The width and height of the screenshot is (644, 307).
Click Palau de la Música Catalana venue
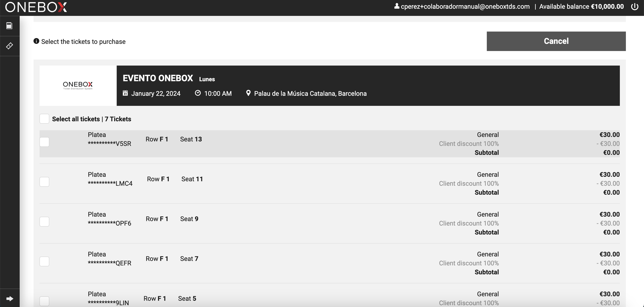(310, 94)
